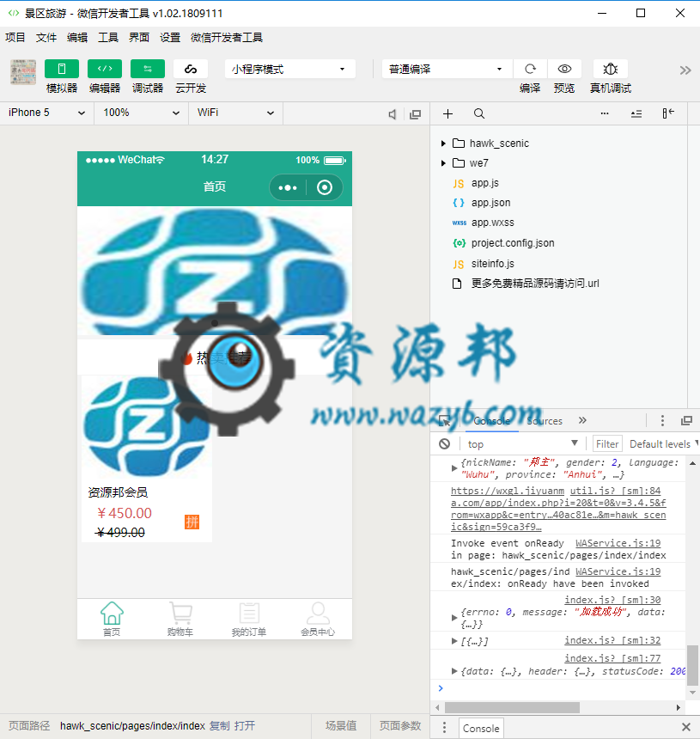Open index.js? [sm]:77 source link
700x739 pixels.
612,658
